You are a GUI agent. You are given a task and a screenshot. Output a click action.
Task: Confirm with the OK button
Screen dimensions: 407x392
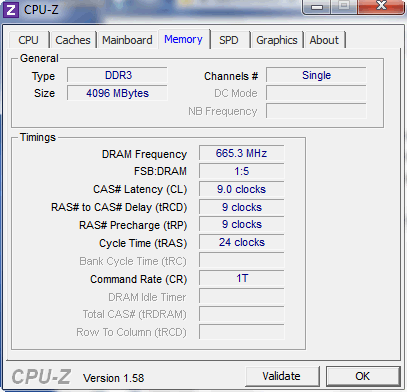[362, 376]
